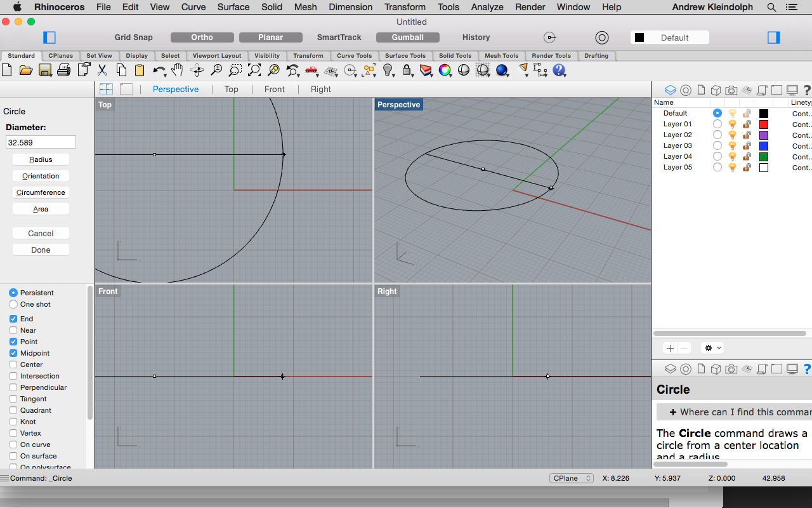Screen dimensions: 812x508
Task: Open the Default layer selector at top
Action: [669, 37]
